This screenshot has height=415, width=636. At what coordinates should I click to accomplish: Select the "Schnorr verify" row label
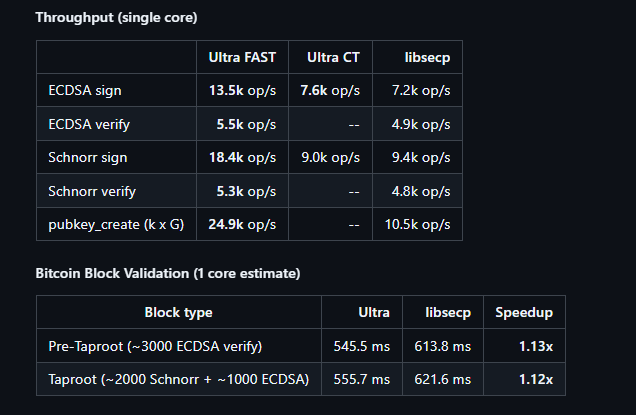pyautogui.click(x=92, y=190)
